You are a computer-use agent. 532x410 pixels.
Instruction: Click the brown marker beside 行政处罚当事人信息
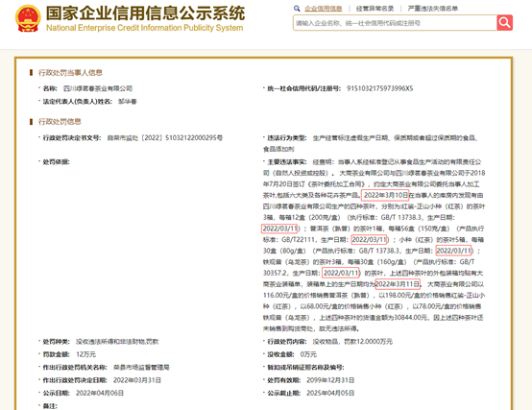click(32, 72)
